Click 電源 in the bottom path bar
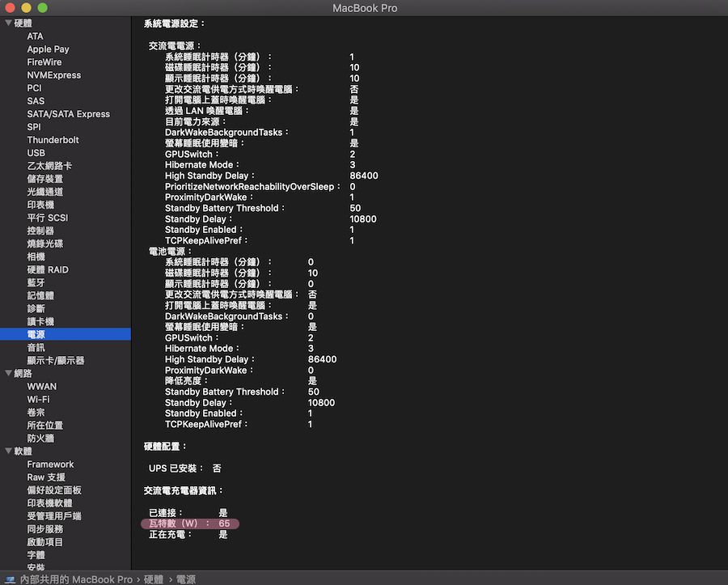Image resolution: width=728 pixels, height=585 pixels. click(x=186, y=579)
